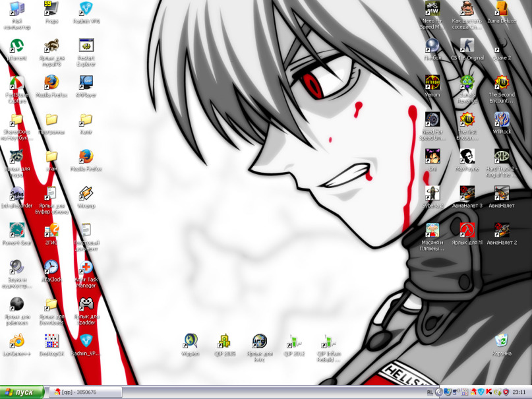Switch to the [qip] - 3850676 taskbar button

tap(86, 392)
